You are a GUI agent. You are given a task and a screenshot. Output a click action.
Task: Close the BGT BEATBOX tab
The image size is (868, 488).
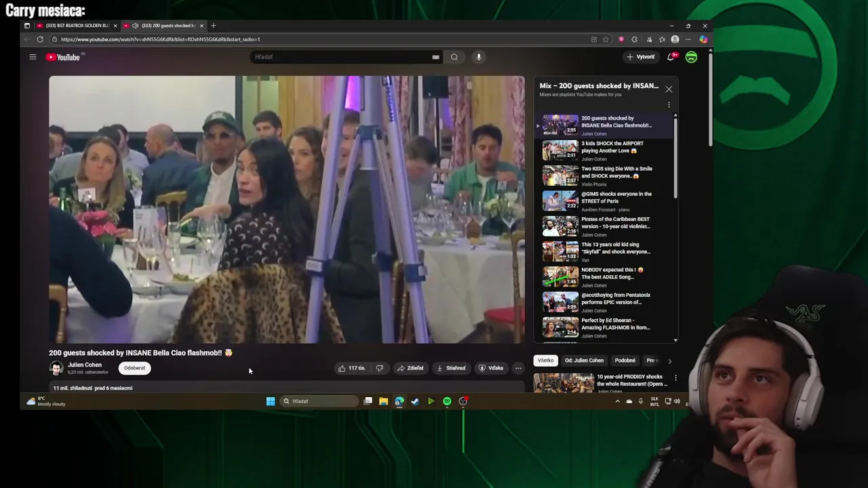point(115,26)
